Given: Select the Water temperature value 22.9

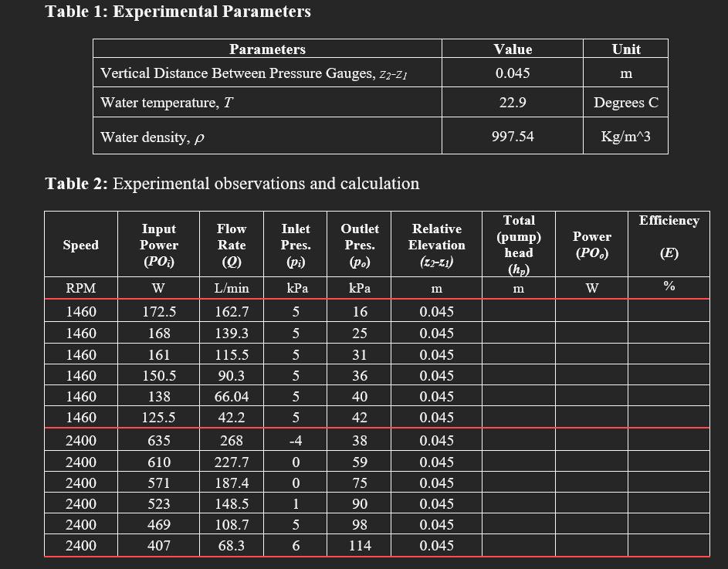Looking at the screenshot, I should click(513, 102).
